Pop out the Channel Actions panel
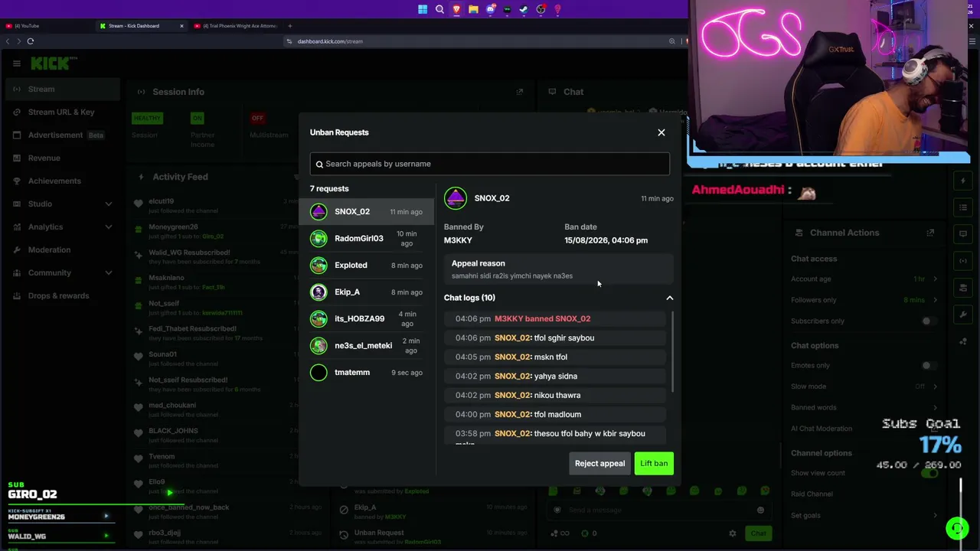 [930, 233]
